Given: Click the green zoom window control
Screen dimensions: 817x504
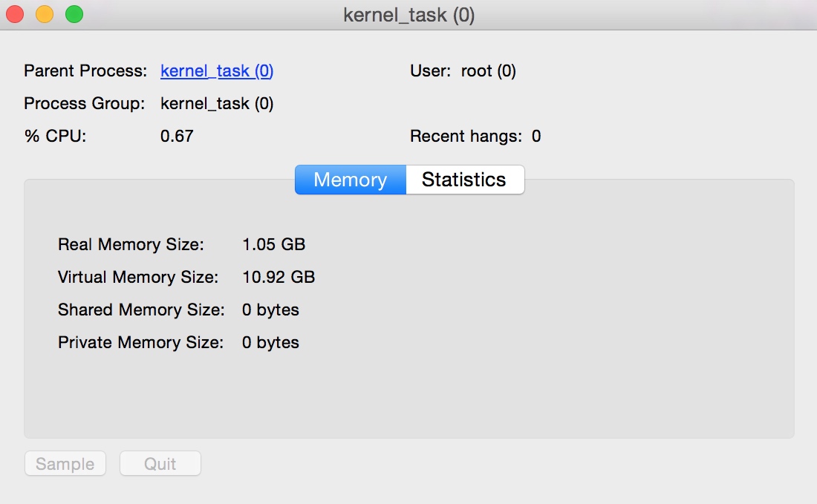Looking at the screenshot, I should pyautogui.click(x=73, y=13).
